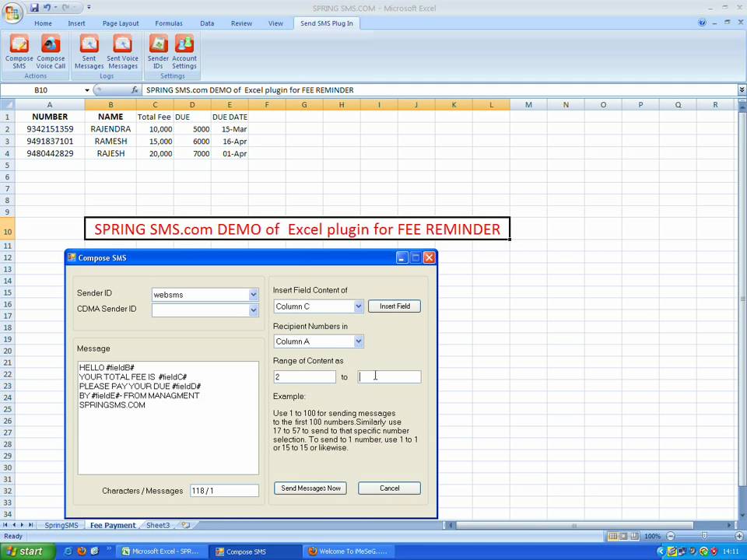Save the workbook from Quick Access toolbar
The width and height of the screenshot is (747, 560).
[34, 8]
